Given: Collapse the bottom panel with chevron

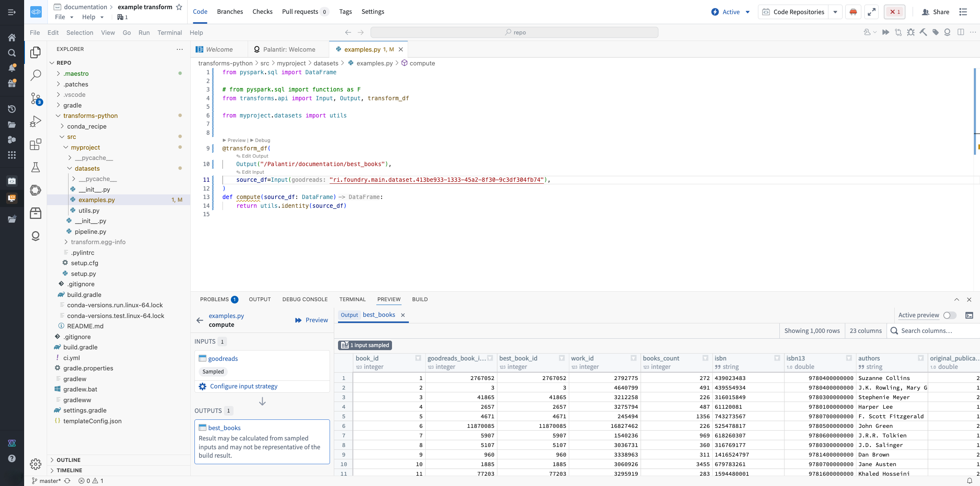Looking at the screenshot, I should (x=957, y=300).
